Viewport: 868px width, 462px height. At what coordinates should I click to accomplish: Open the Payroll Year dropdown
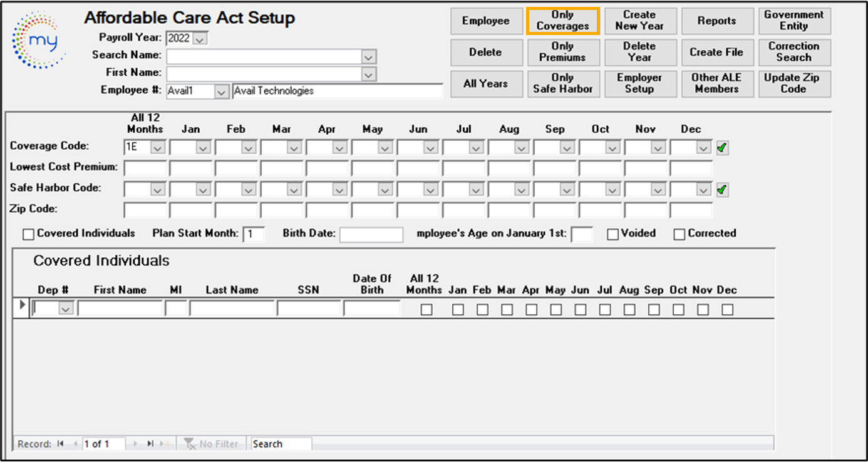pos(200,39)
